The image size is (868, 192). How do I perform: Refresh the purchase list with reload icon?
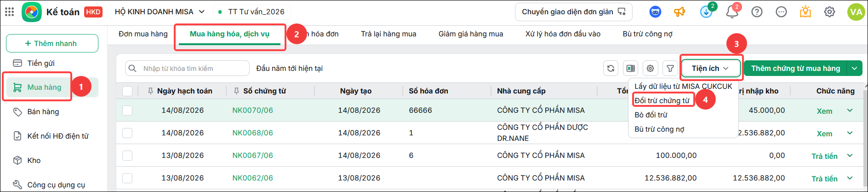tap(611, 68)
